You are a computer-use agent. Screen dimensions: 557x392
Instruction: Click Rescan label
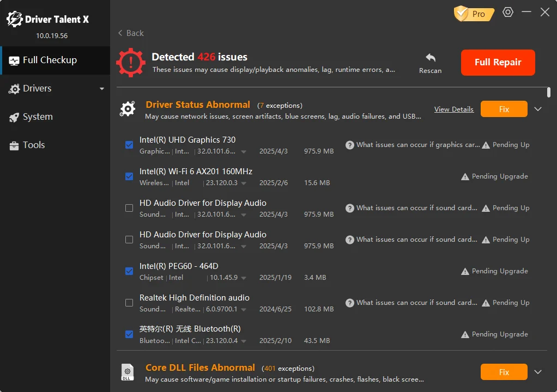coord(430,71)
